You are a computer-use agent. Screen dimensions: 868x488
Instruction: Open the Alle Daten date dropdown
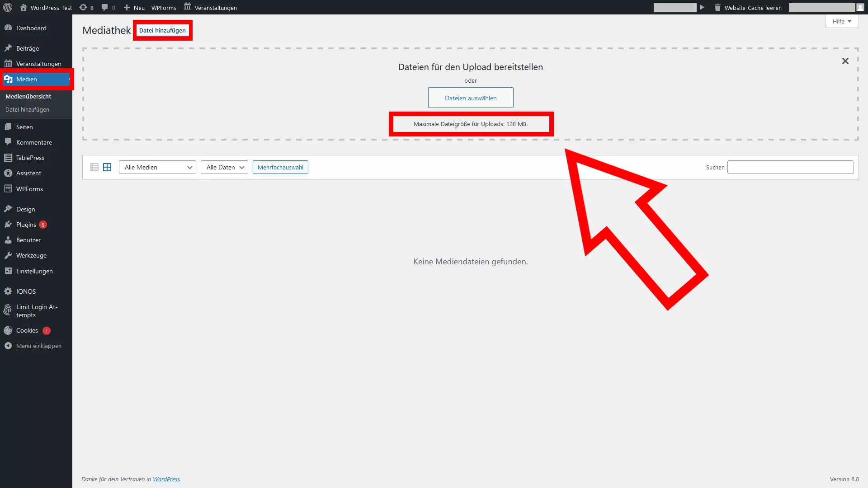224,167
